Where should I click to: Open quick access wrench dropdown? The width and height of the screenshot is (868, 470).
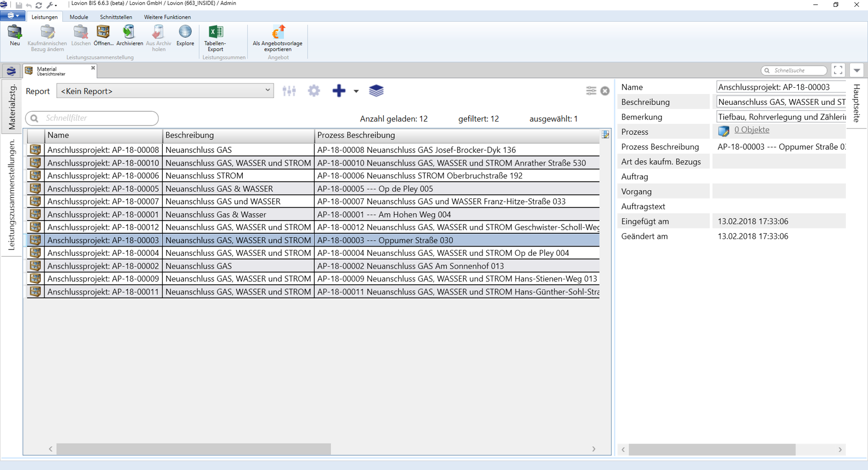pyautogui.click(x=51, y=4)
